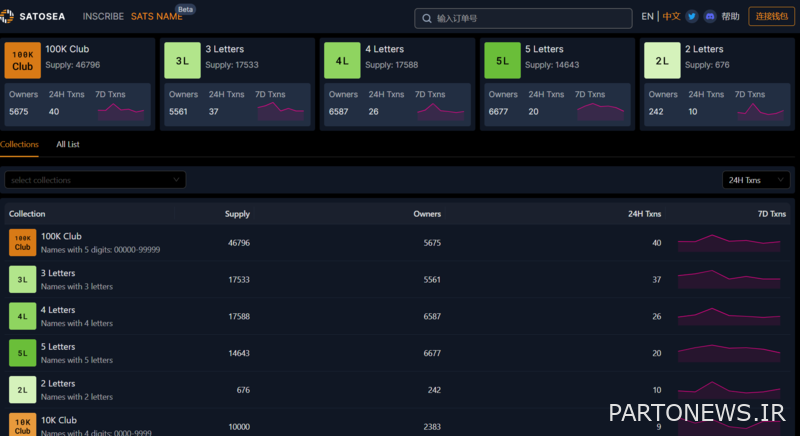The image size is (800, 436).
Task: Open the 帮助 help link
Action: click(730, 16)
